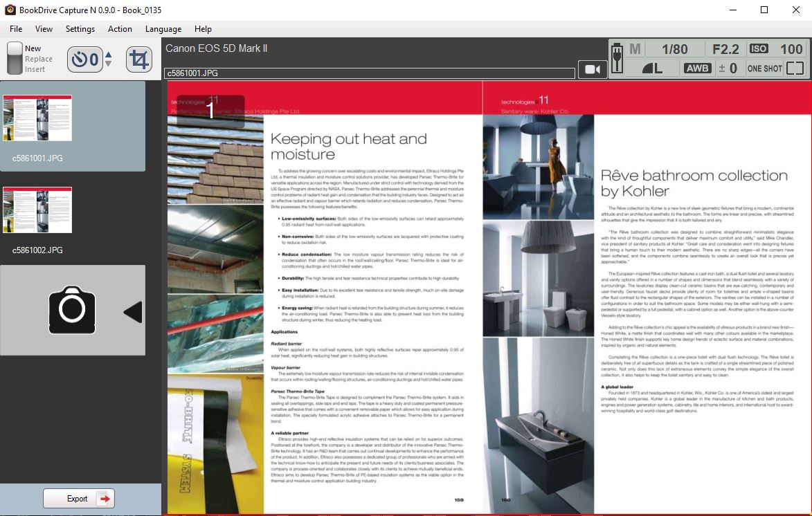The width and height of the screenshot is (812, 516).
Task: Minimize the BookDrive Capture window
Action: (x=733, y=10)
